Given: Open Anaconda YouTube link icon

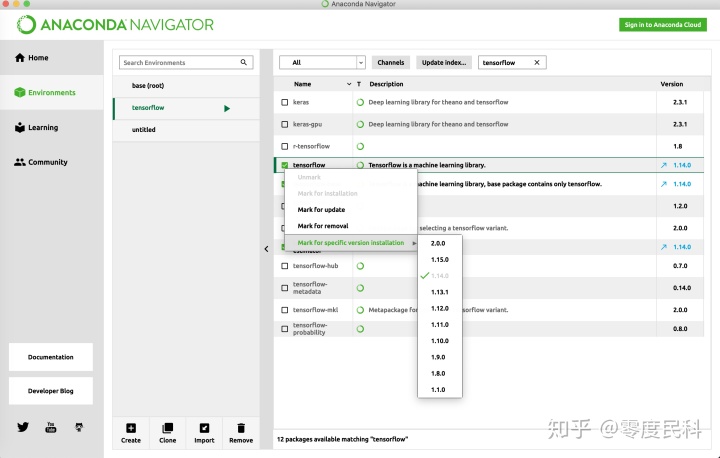Looking at the screenshot, I should point(51,427).
